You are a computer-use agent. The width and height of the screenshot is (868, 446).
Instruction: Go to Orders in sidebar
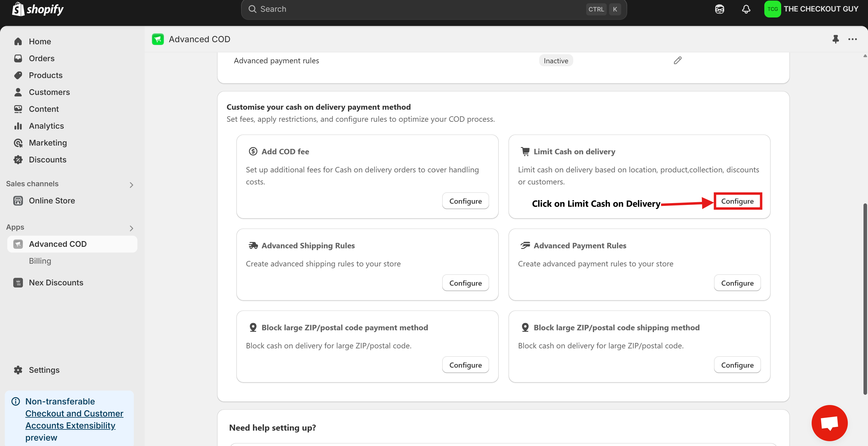click(42, 58)
